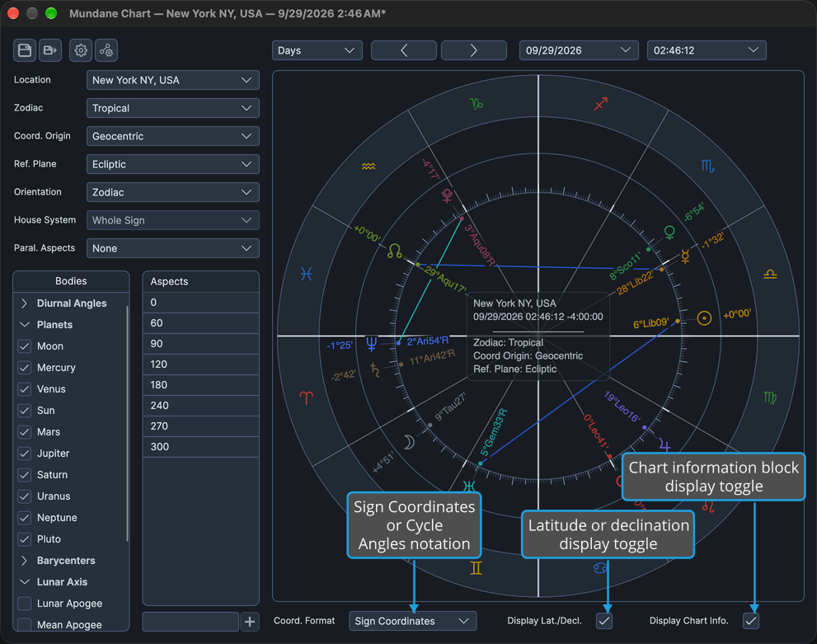Open settings via the gear icon
The image size is (817, 644).
(81, 50)
